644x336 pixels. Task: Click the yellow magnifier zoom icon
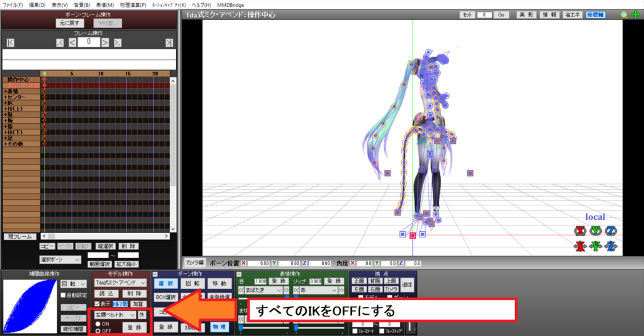click(624, 15)
